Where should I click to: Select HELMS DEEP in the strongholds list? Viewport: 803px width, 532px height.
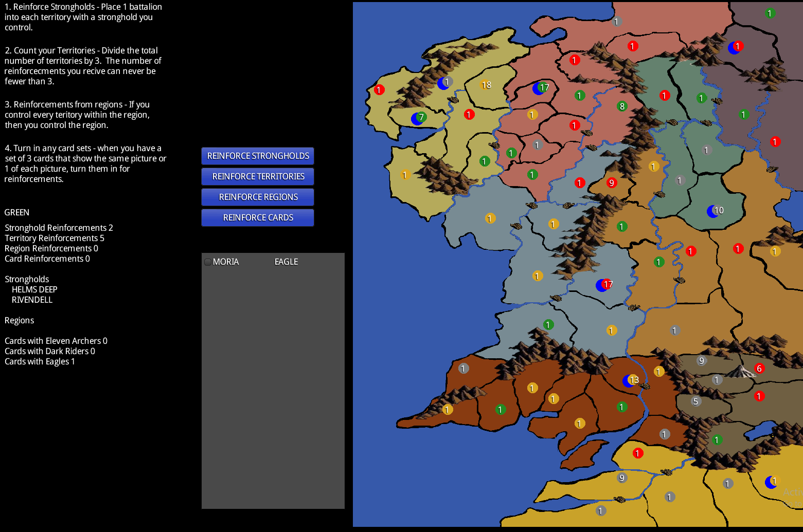point(34,289)
